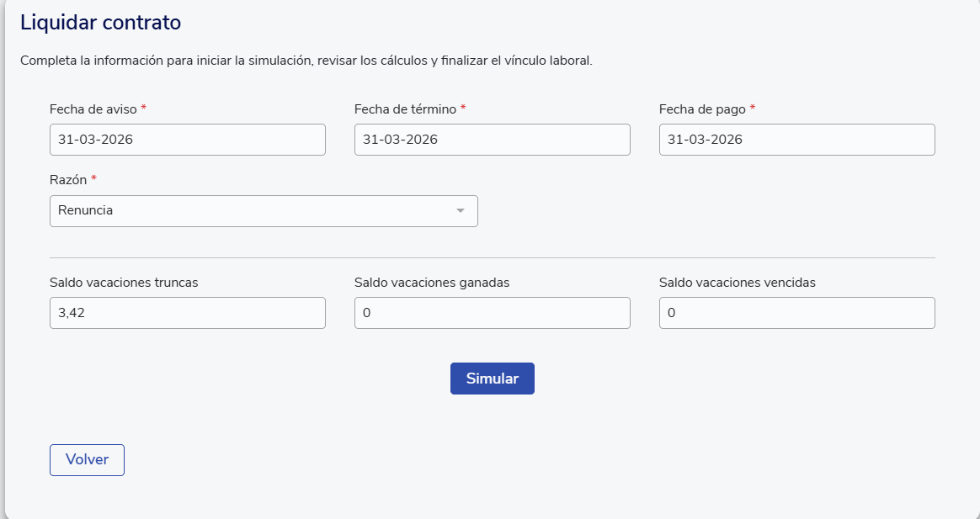This screenshot has width=980, height=519.
Task: Open the Razón dropdown showing Renuncia
Action: (253, 211)
